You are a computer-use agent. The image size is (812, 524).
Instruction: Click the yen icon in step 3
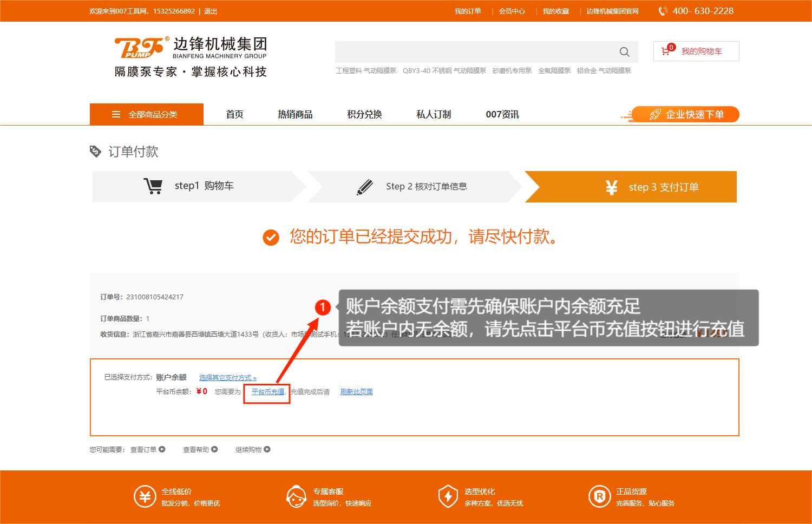click(612, 187)
